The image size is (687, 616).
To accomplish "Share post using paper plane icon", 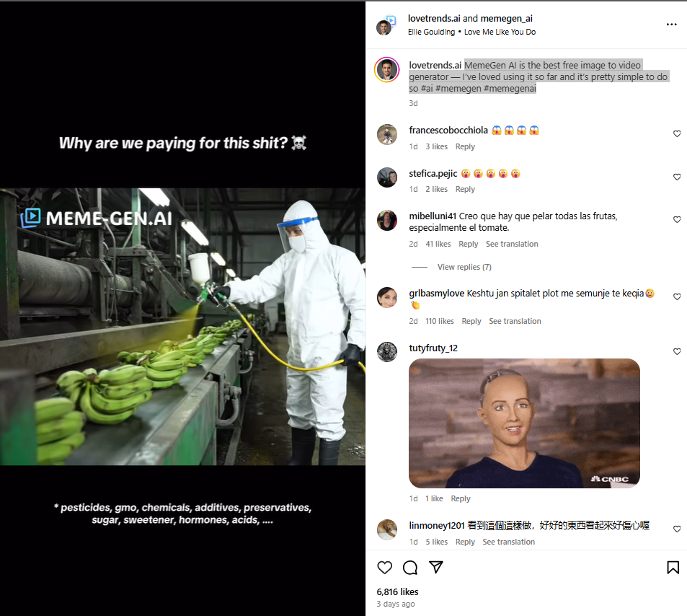I will tap(435, 567).
